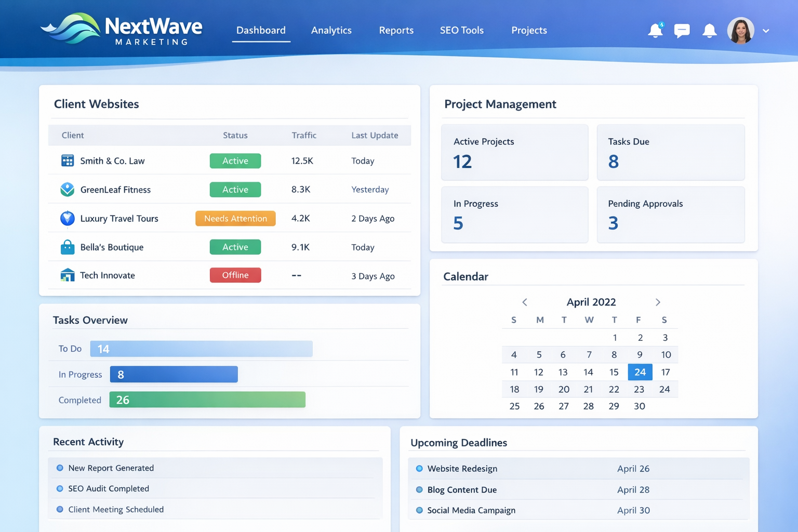Open the user profile avatar

click(x=740, y=31)
